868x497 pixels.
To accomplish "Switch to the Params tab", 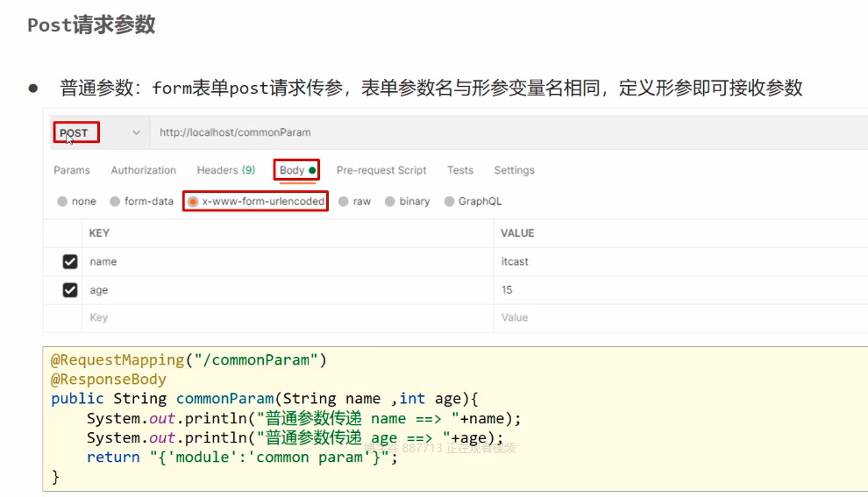I will [72, 170].
